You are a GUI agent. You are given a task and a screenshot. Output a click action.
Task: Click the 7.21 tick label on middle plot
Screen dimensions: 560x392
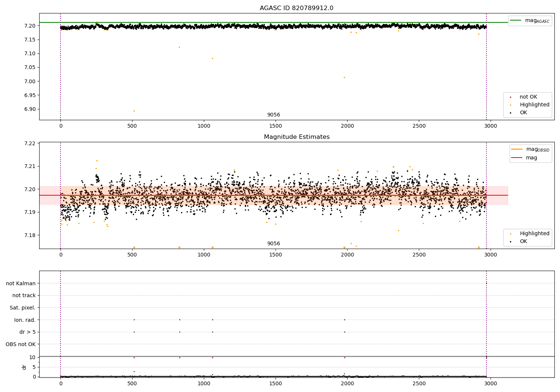click(30, 167)
